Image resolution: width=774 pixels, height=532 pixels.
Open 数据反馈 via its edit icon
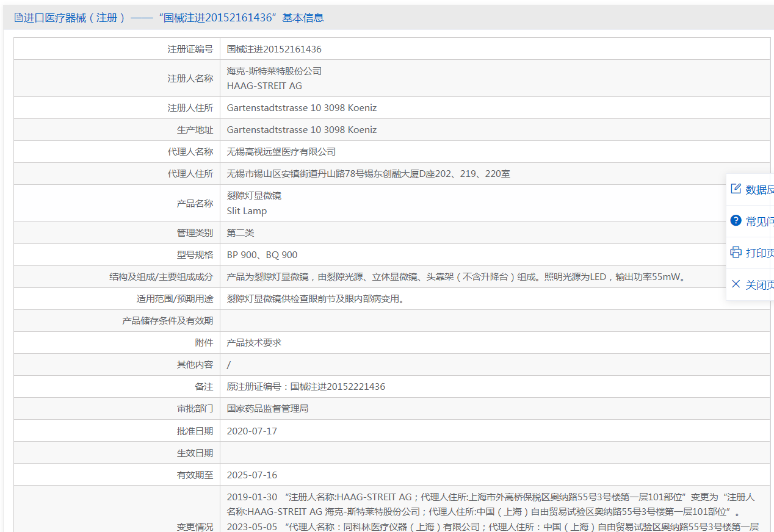[x=736, y=189]
